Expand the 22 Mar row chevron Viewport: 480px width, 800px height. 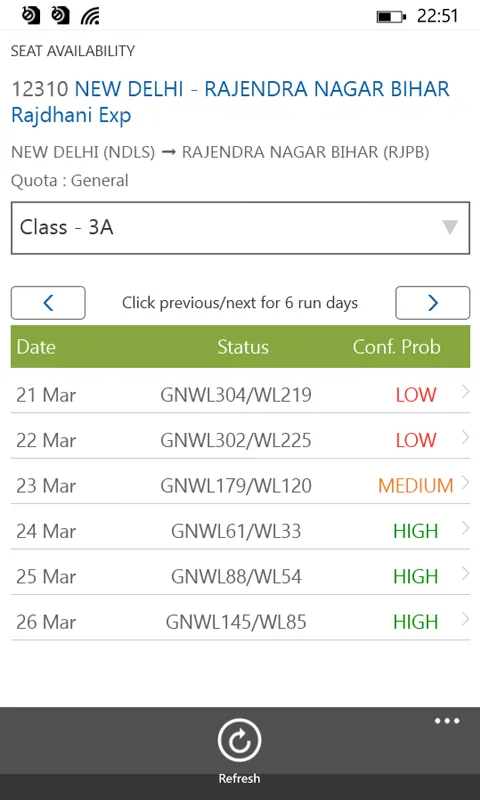click(x=465, y=437)
